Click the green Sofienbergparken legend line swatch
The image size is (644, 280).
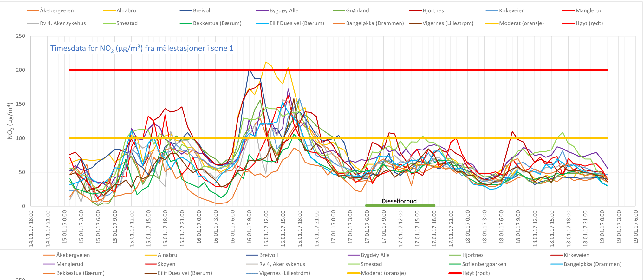tap(455, 264)
